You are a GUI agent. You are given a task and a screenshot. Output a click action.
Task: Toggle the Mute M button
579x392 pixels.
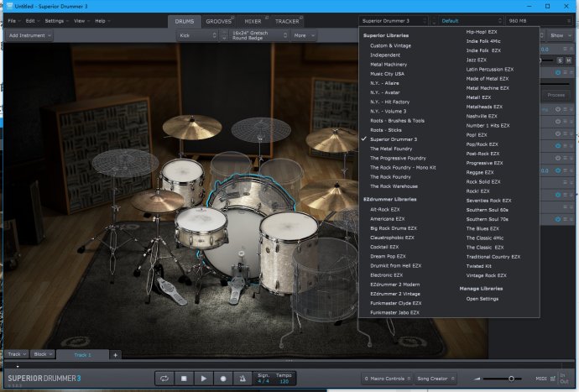(569, 60)
